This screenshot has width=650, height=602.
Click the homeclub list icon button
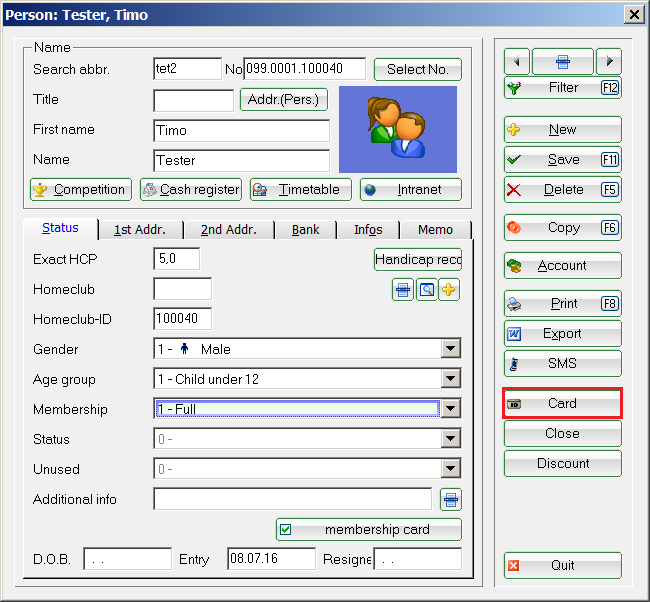[x=403, y=289]
